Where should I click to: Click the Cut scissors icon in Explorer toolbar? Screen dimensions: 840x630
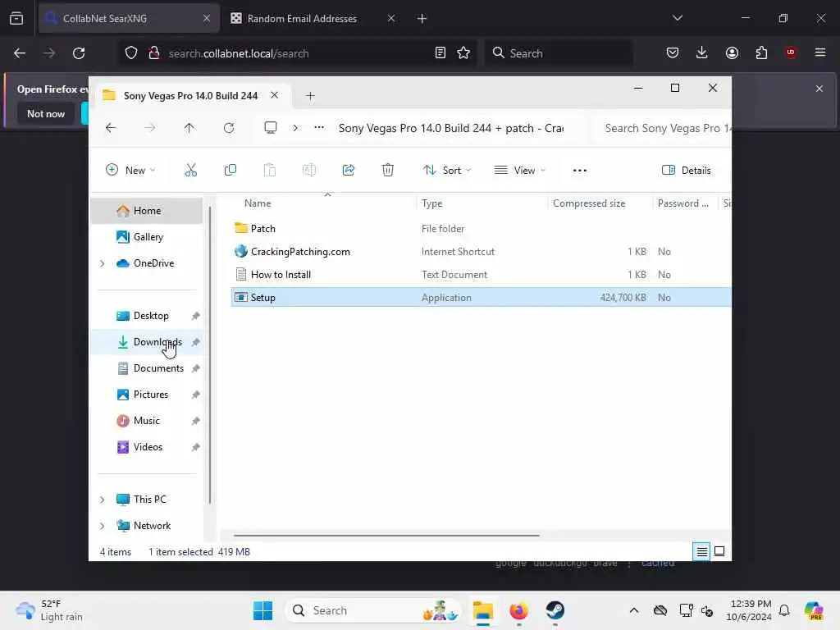190,171
